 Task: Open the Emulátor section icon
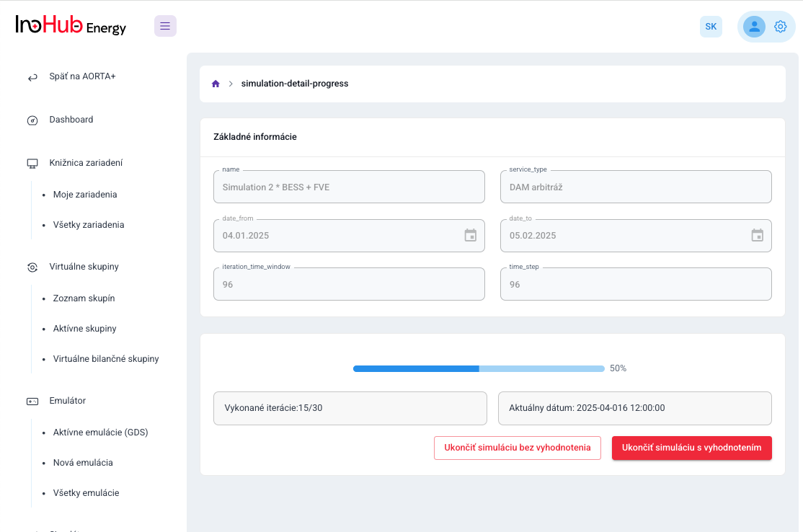tap(32, 401)
